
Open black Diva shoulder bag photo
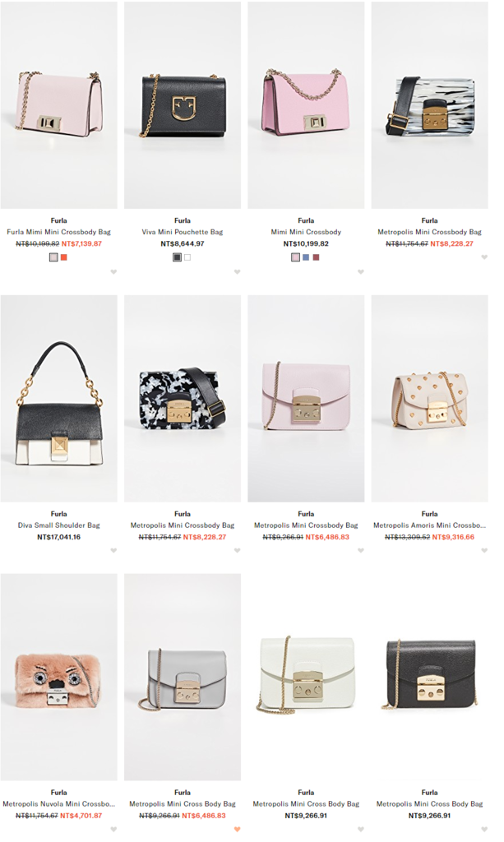[59, 399]
